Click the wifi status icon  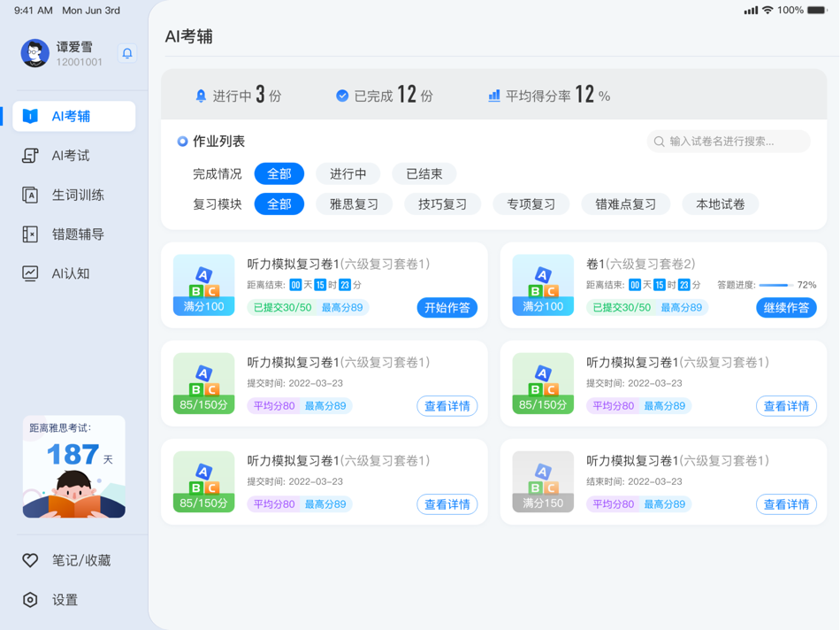[767, 11]
